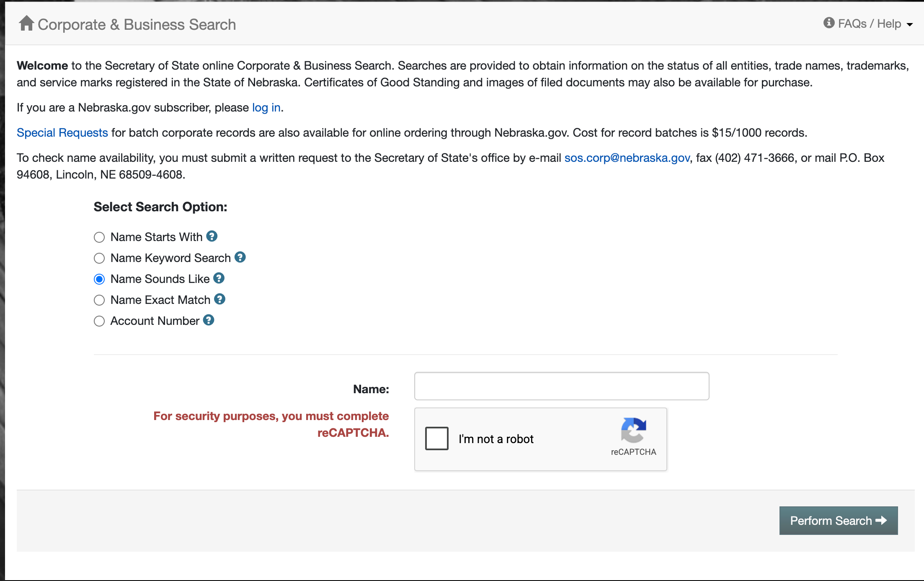Click the Select Search Option heading
The image size is (924, 581).
click(x=160, y=207)
